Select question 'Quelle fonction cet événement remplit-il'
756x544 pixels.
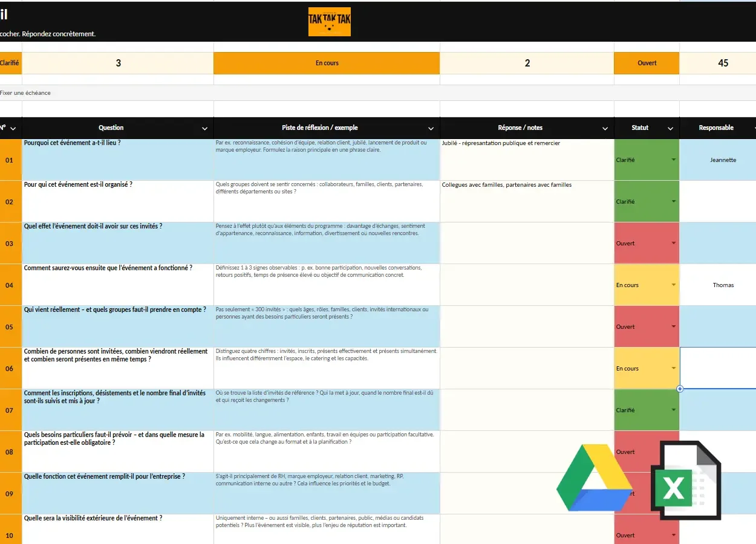point(104,476)
